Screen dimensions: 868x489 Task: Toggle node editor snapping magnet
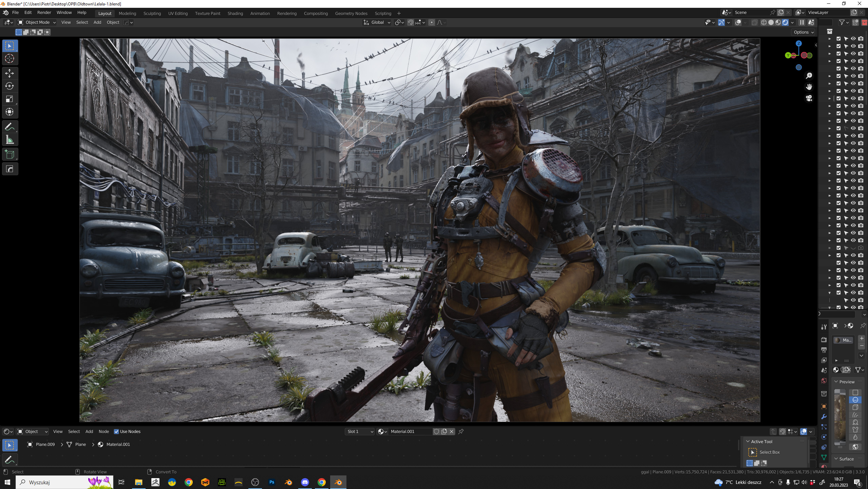click(x=782, y=432)
